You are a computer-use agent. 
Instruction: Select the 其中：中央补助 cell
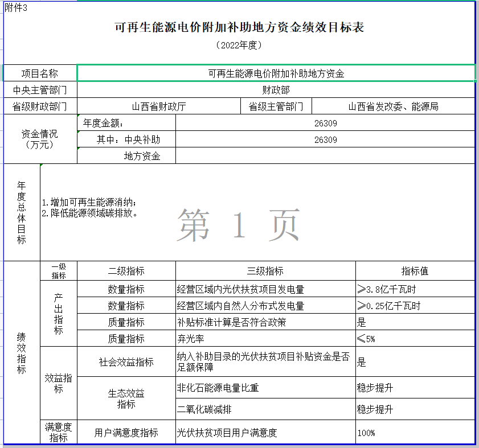click(126, 139)
